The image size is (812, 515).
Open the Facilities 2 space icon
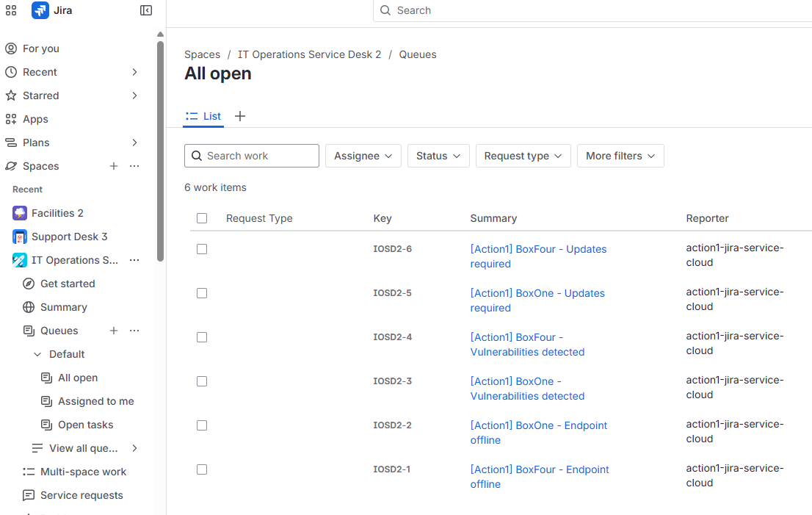(20, 212)
